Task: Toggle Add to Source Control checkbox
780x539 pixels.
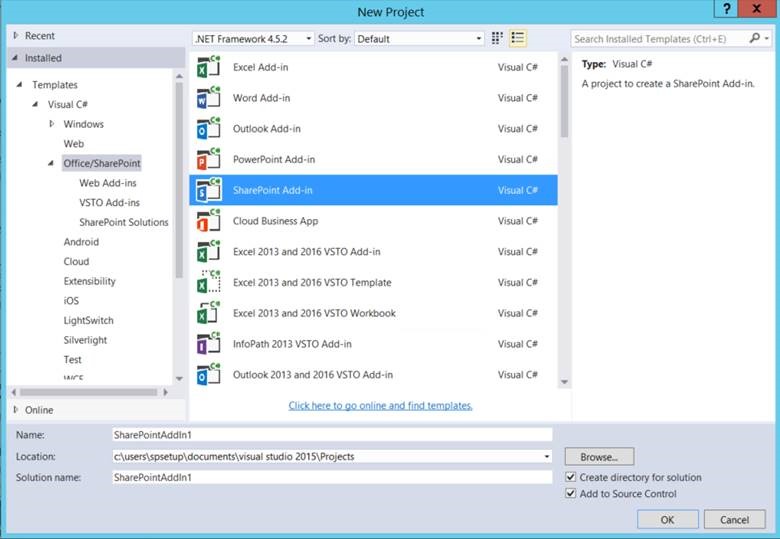Action: tap(571, 494)
